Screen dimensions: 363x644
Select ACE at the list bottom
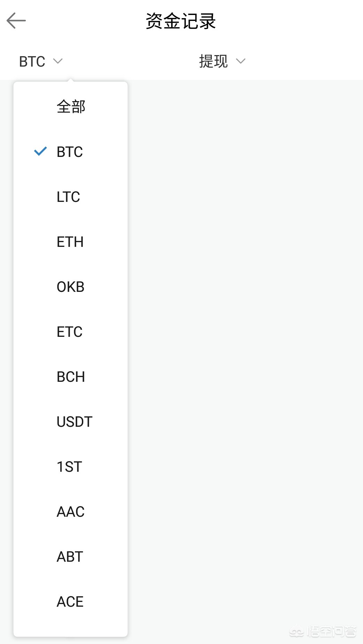coord(70,602)
